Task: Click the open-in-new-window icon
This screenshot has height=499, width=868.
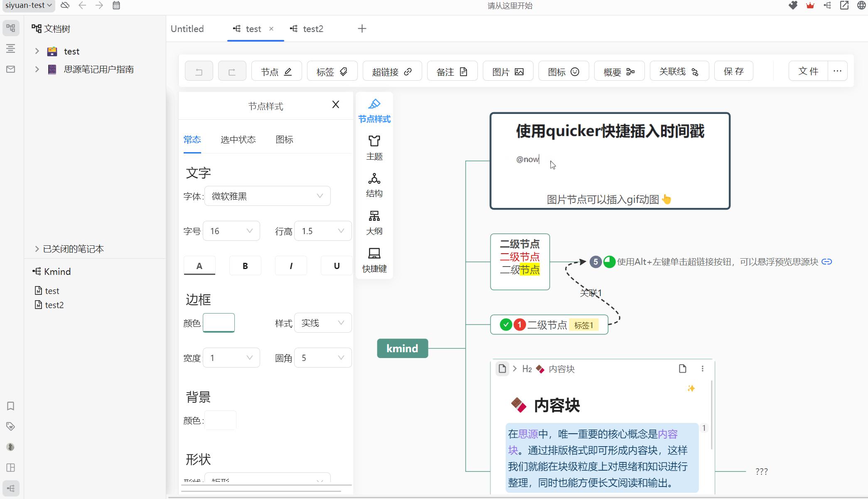Action: (x=844, y=5)
